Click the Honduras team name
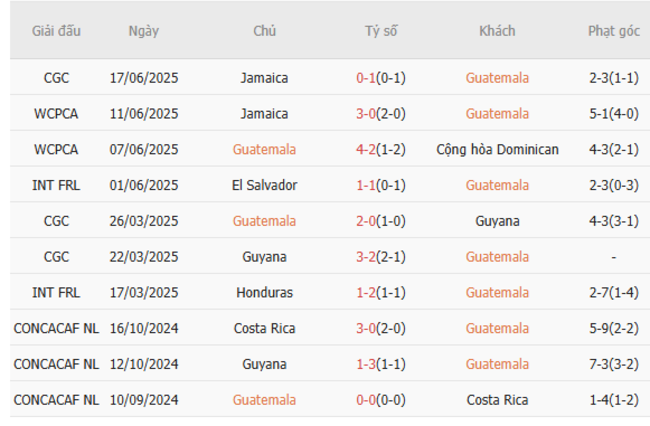The width and height of the screenshot is (650, 426). tap(264, 293)
